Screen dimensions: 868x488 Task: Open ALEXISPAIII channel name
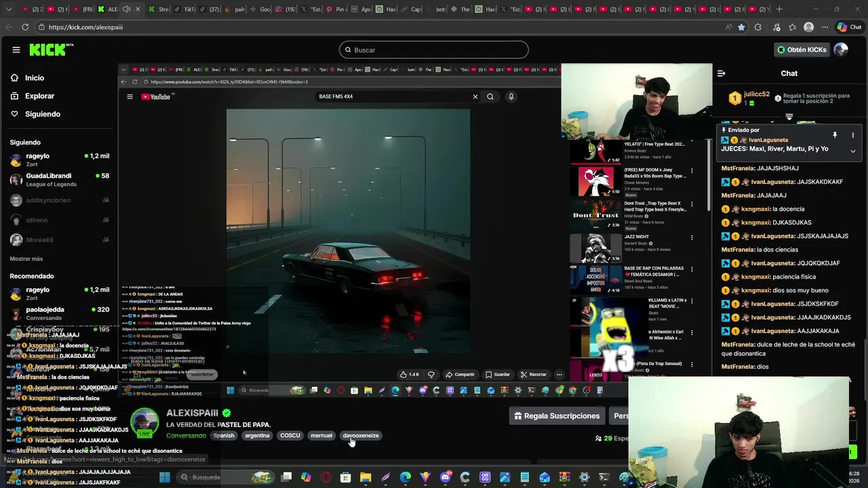(193, 413)
